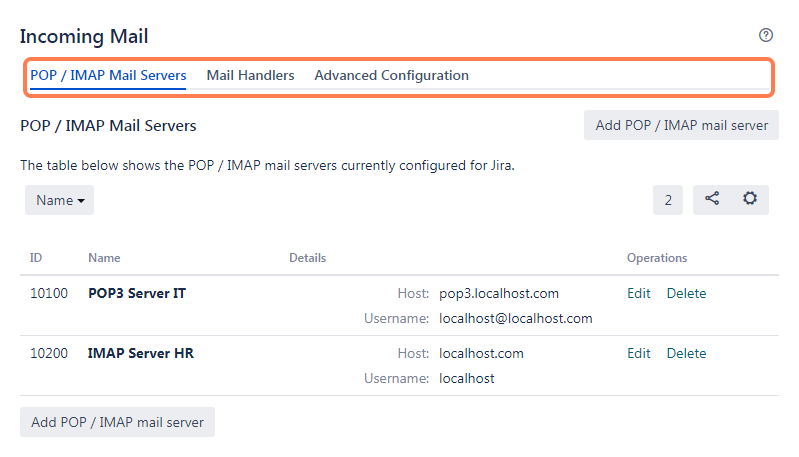Image resolution: width=799 pixels, height=457 pixels.
Task: Edit the POP3 Server IT entry
Action: (x=639, y=293)
